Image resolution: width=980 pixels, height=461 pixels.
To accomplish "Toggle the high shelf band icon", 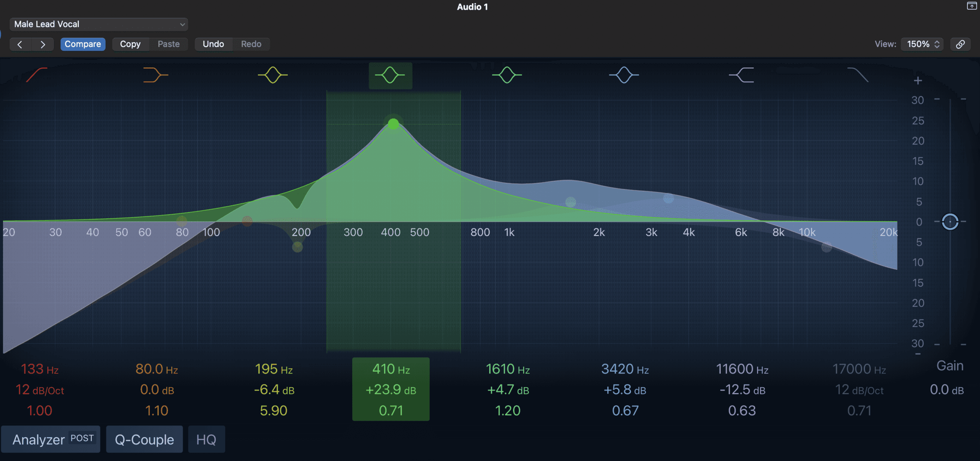I will point(741,75).
